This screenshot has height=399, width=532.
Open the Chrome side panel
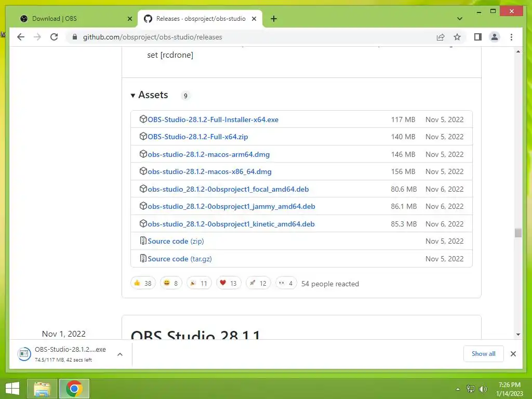[x=478, y=37]
